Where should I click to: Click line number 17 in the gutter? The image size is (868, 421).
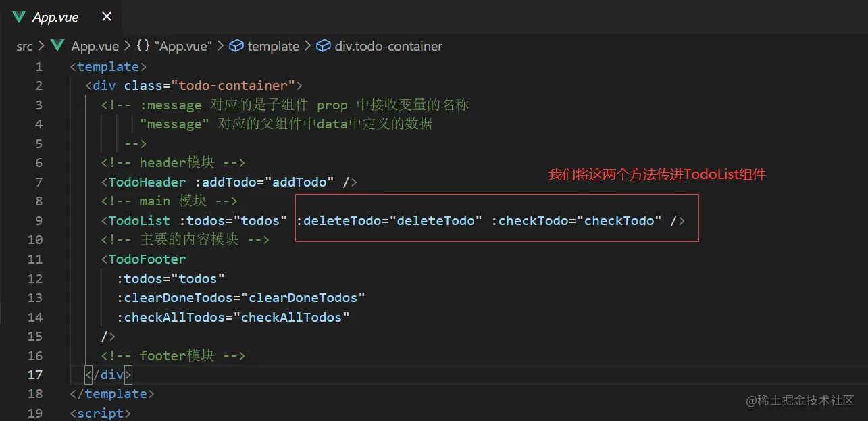(x=35, y=374)
